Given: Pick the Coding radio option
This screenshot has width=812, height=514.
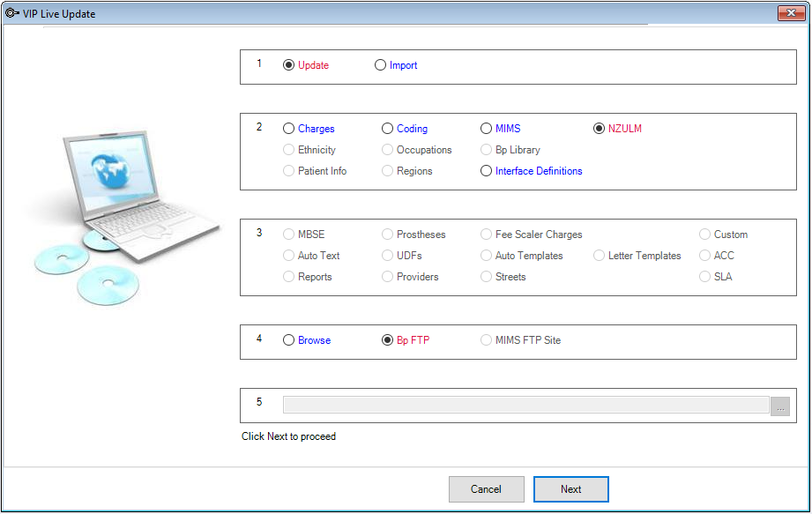Looking at the screenshot, I should [x=387, y=129].
